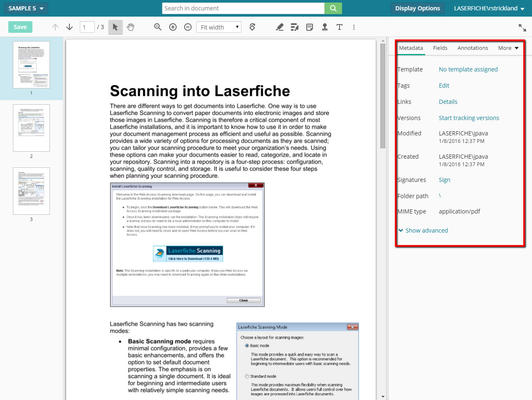This screenshot has height=400, width=532.
Task: Click the total pages "/ 3" indicator
Action: pos(101,27)
